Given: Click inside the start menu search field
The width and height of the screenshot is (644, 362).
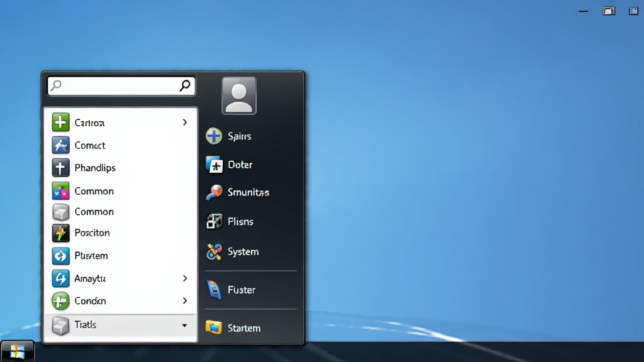Looking at the screenshot, I should (x=121, y=85).
